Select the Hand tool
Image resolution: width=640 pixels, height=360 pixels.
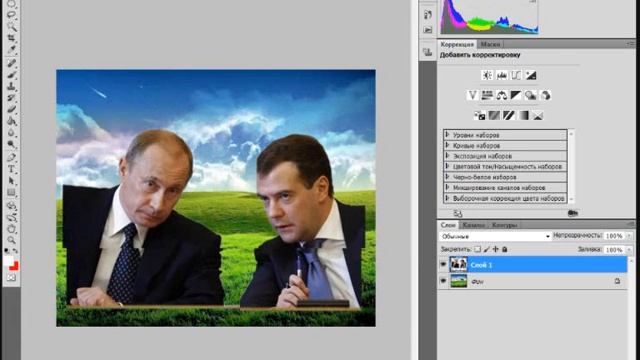point(12,229)
